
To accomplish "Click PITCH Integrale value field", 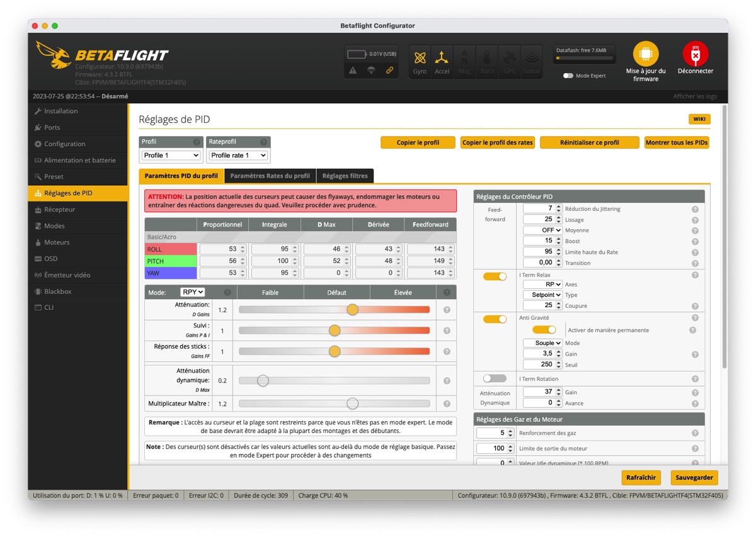I will pyautogui.click(x=274, y=261).
